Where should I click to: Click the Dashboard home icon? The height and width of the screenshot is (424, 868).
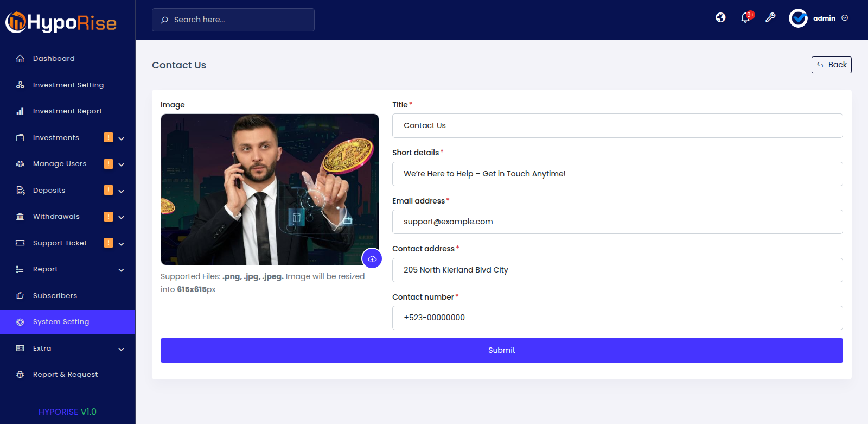click(x=20, y=59)
